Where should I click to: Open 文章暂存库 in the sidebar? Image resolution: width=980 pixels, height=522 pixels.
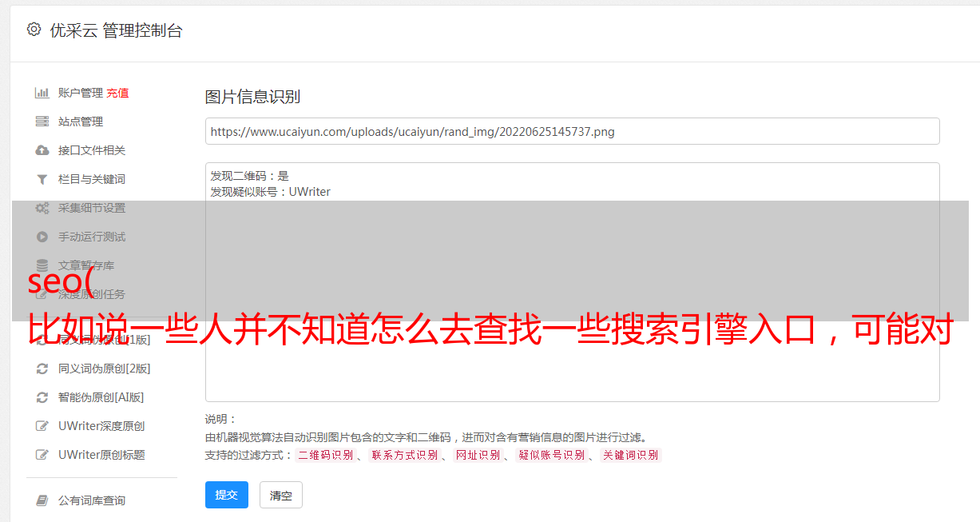pos(86,265)
